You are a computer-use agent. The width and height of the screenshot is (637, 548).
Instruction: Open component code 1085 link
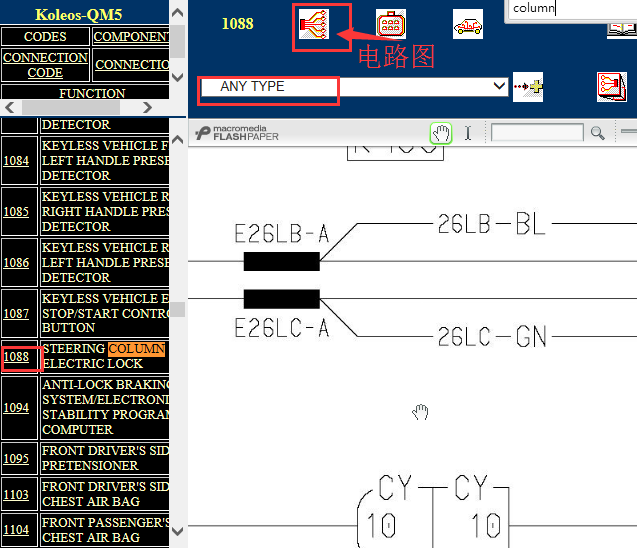16,212
